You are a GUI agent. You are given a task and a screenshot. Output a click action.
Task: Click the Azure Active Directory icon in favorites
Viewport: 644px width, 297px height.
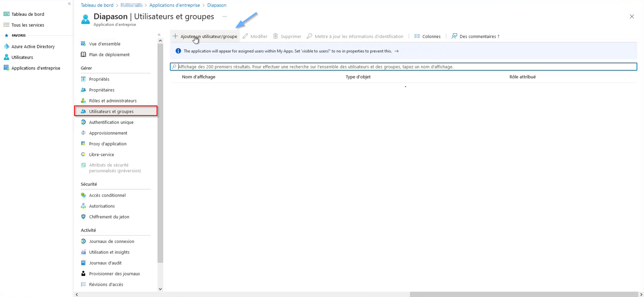7,46
